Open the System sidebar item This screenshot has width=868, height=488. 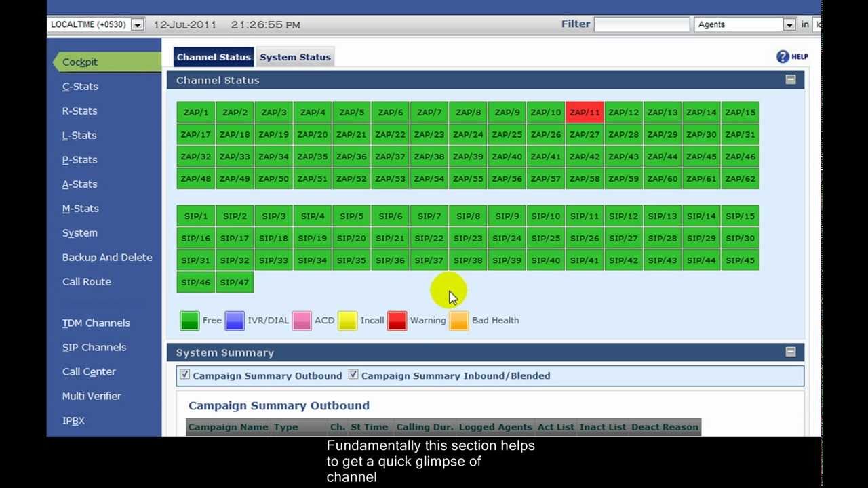(80, 232)
